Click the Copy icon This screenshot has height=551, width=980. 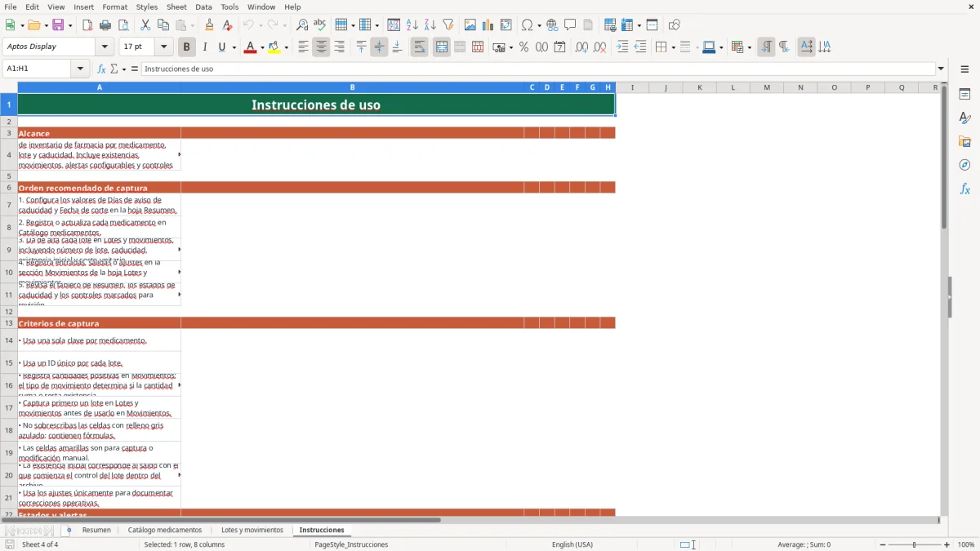pos(163,25)
